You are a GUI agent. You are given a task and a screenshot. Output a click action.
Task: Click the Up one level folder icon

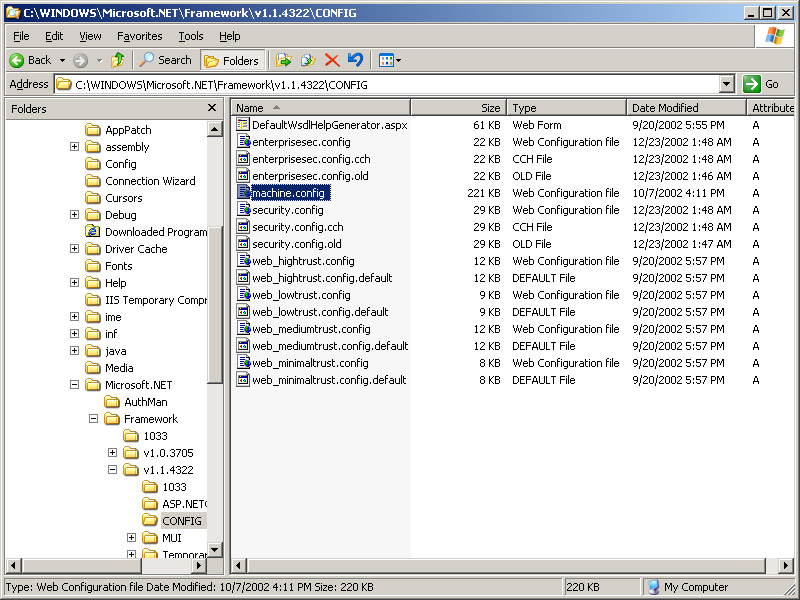[118, 60]
